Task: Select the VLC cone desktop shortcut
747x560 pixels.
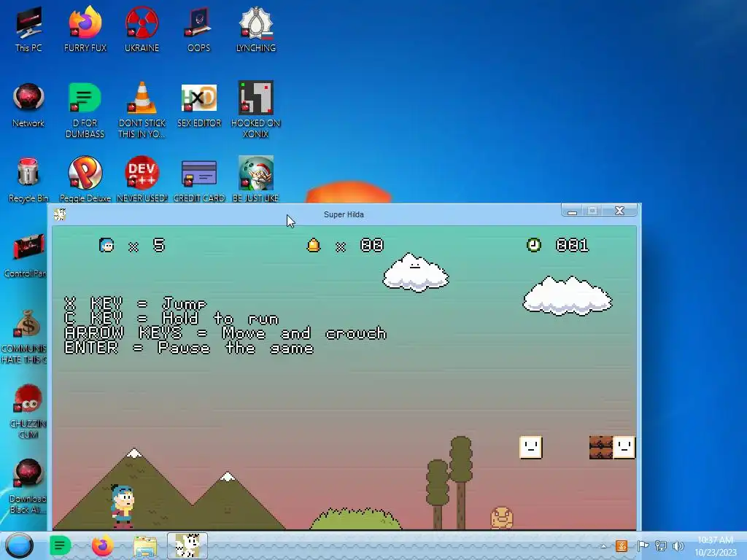Action: 142,110
